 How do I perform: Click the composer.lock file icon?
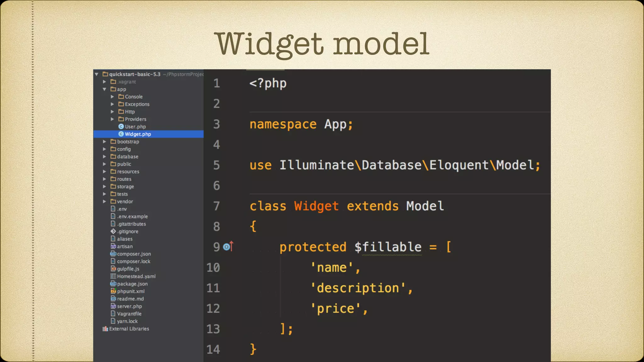point(113,261)
